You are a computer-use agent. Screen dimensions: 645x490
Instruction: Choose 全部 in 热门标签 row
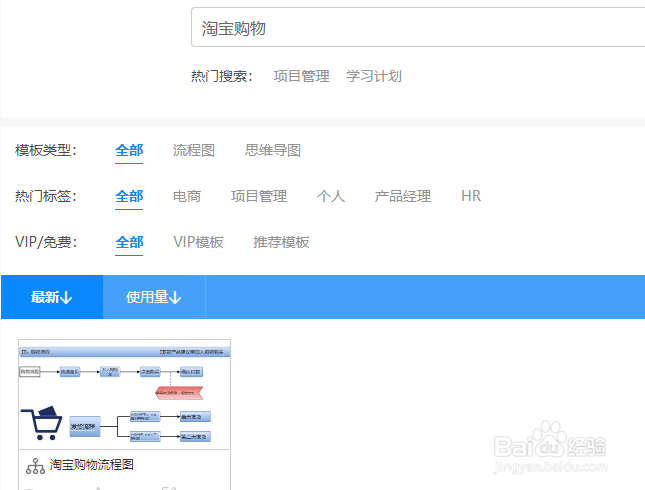pyautogui.click(x=129, y=196)
